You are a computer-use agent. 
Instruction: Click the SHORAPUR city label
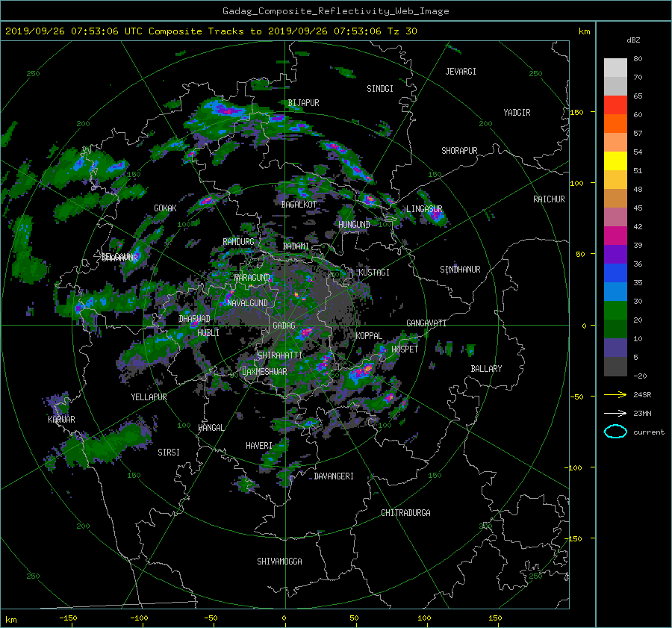tap(459, 151)
